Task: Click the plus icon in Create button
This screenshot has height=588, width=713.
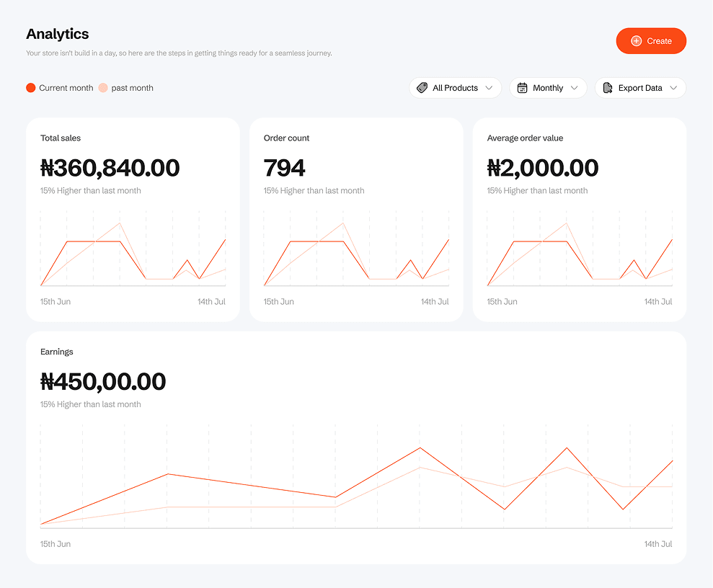Action: click(636, 41)
